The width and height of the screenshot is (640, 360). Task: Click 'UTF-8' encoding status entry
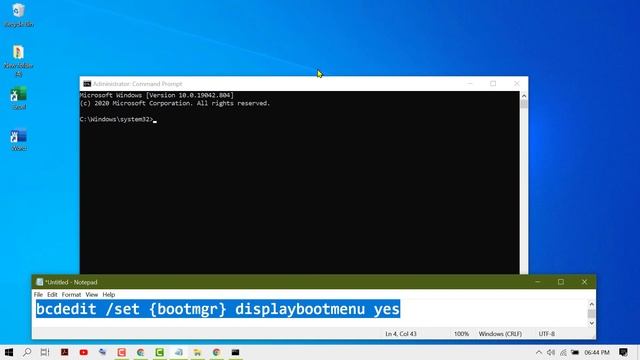[x=547, y=334]
